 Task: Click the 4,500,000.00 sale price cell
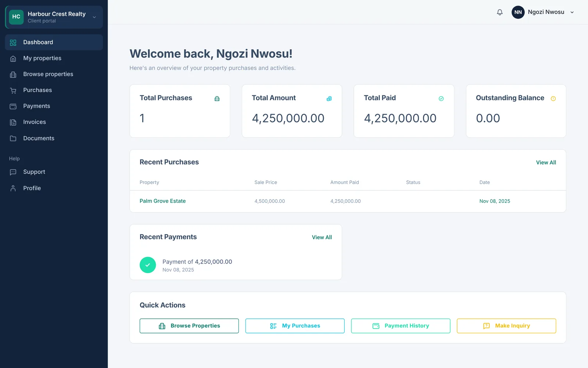pyautogui.click(x=270, y=201)
